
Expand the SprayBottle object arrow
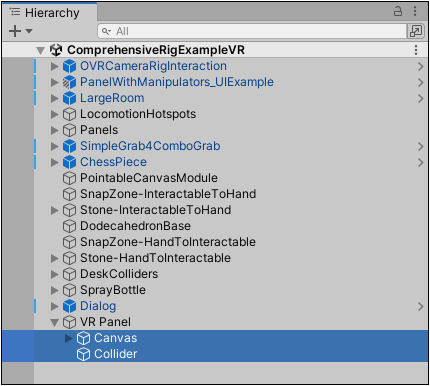pos(54,290)
